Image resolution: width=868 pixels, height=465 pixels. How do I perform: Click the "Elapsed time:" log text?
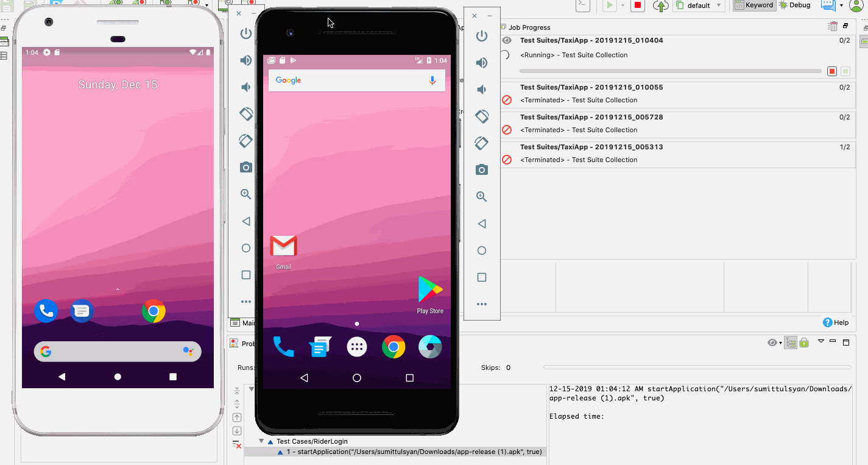click(577, 416)
